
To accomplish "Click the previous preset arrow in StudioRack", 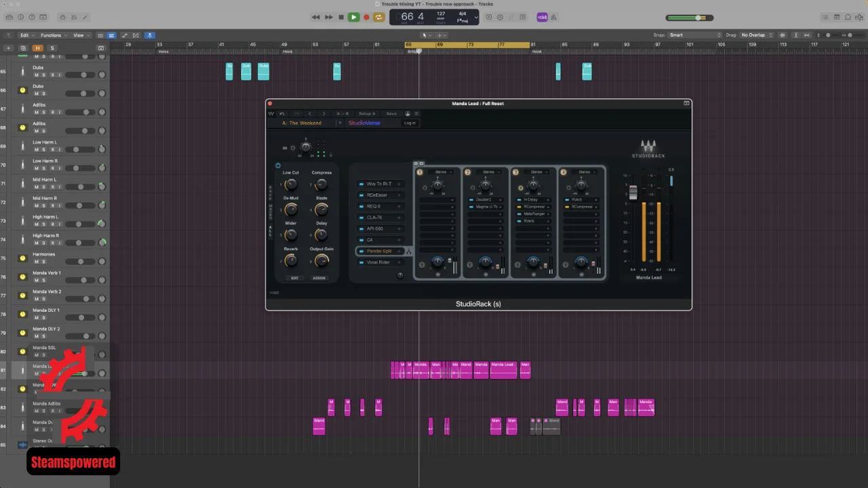I will pos(310,114).
